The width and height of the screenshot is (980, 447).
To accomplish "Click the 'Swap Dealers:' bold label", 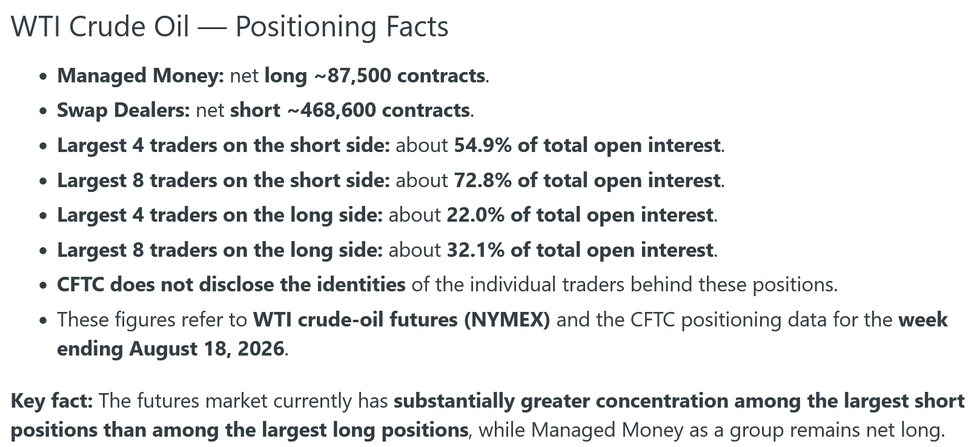I will 124,110.
